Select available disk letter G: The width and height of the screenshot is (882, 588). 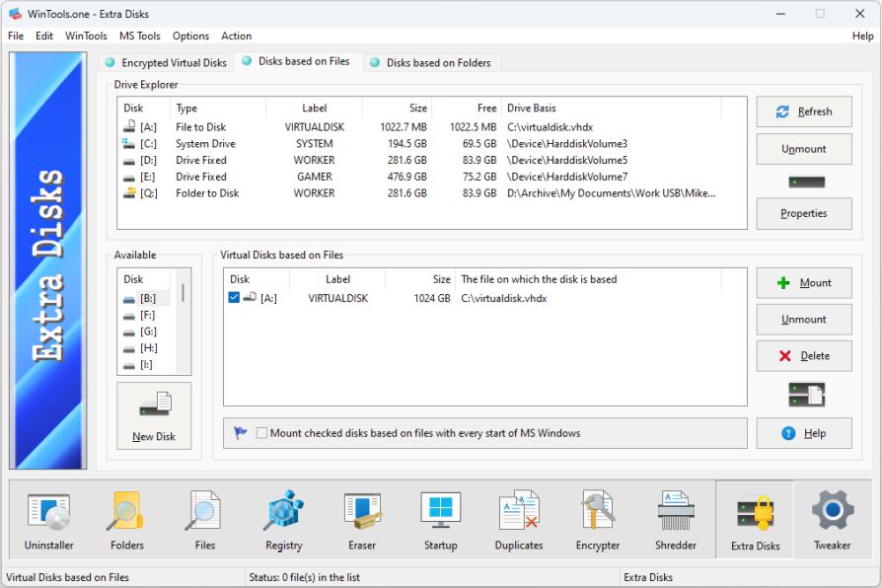(146, 331)
